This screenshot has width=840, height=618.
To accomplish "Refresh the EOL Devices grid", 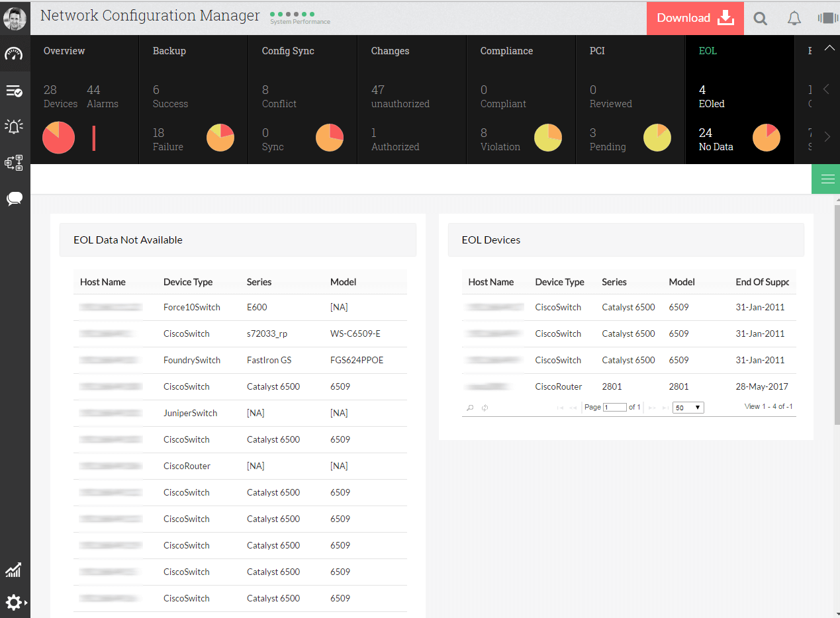I will click(x=484, y=407).
